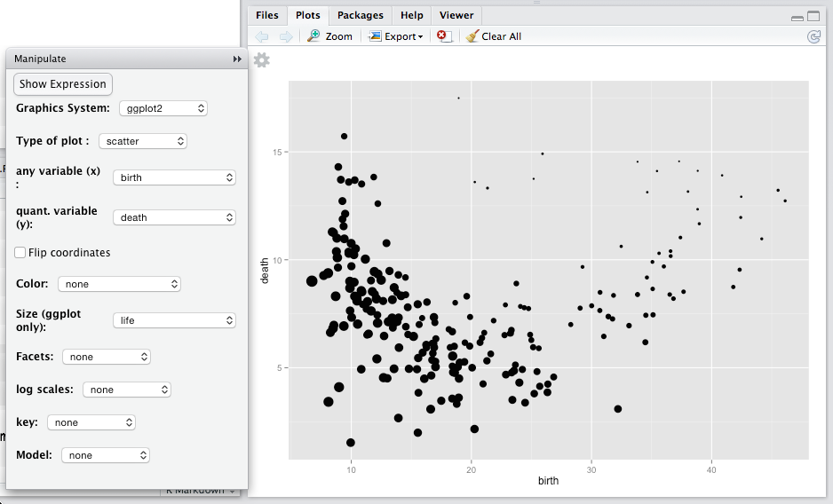Switch to the Files tab
Image resolution: width=833 pixels, height=504 pixels.
pyautogui.click(x=266, y=15)
